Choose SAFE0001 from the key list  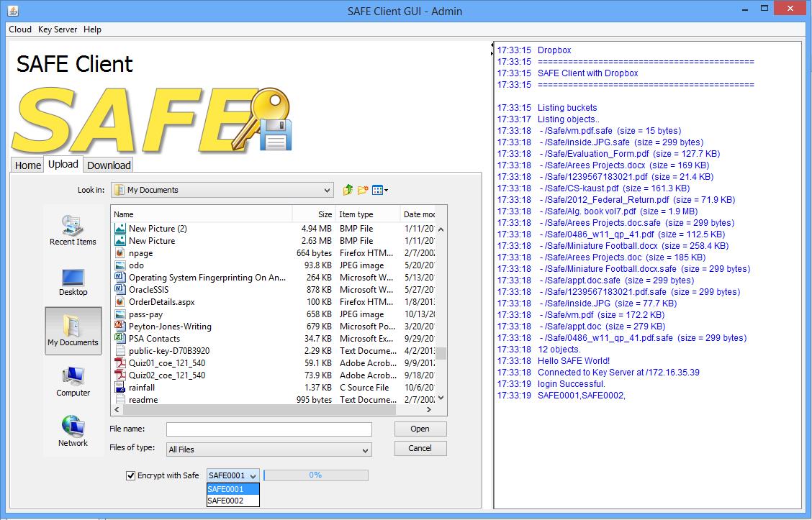[x=233, y=489]
